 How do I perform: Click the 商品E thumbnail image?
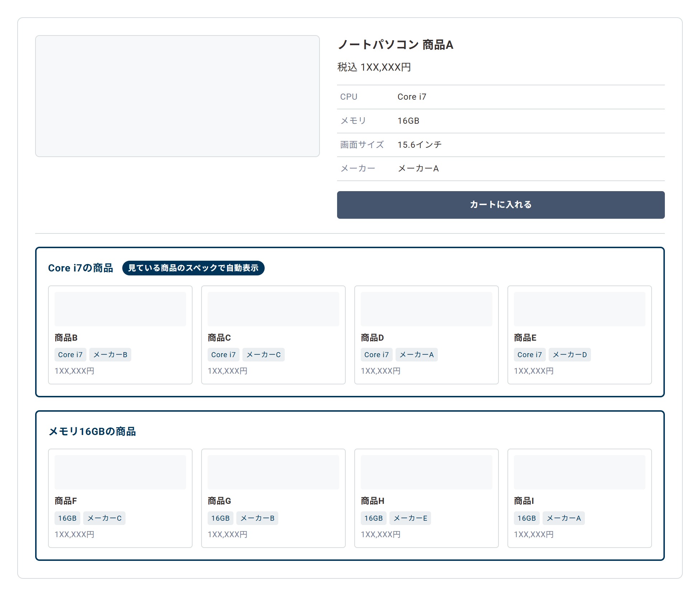pyautogui.click(x=580, y=309)
